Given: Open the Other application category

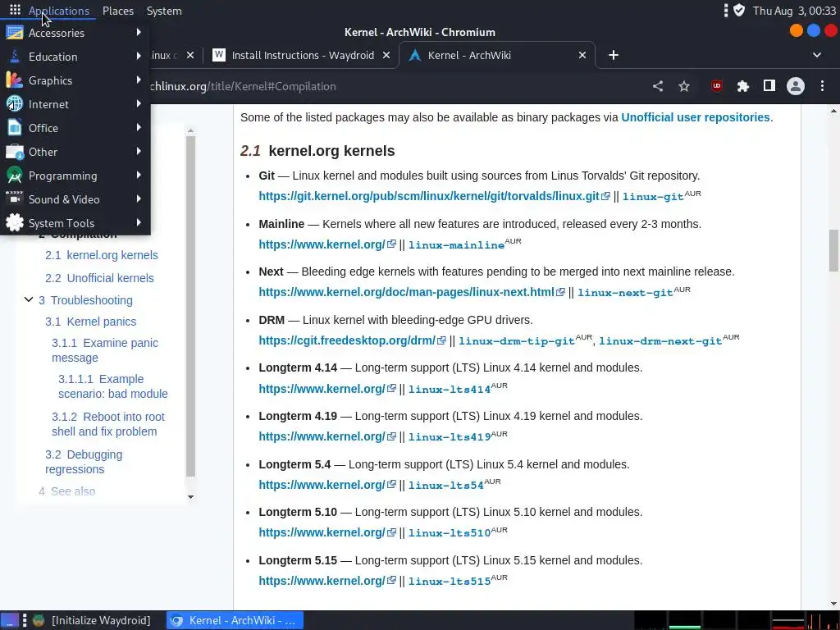Looking at the screenshot, I should click(x=75, y=152).
